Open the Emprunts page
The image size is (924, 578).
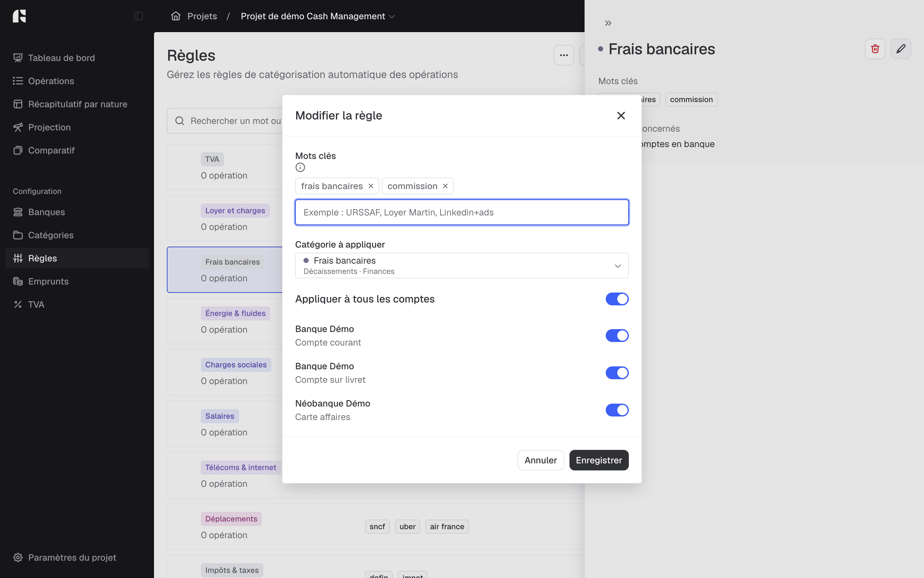(x=77, y=281)
